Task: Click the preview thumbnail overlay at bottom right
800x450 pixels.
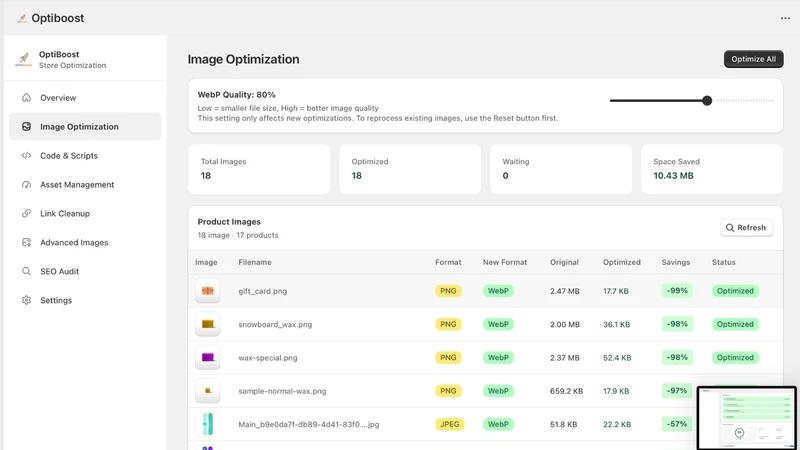Action: (747, 418)
